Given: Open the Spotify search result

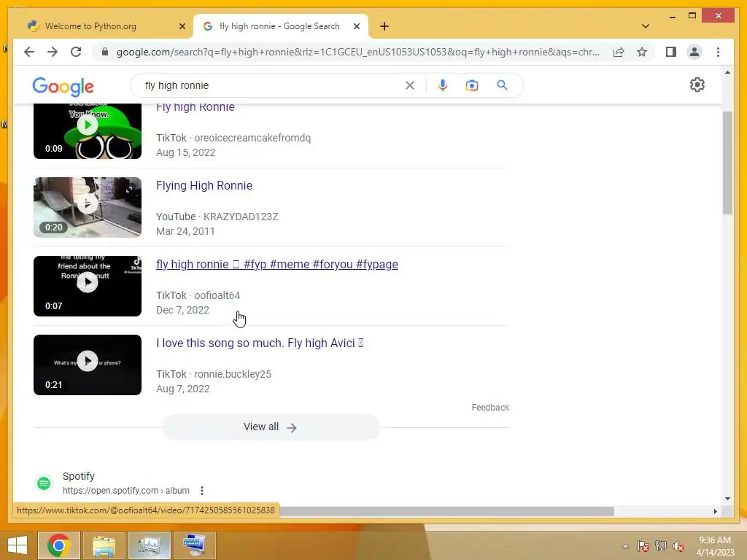Looking at the screenshot, I should coord(79,476).
